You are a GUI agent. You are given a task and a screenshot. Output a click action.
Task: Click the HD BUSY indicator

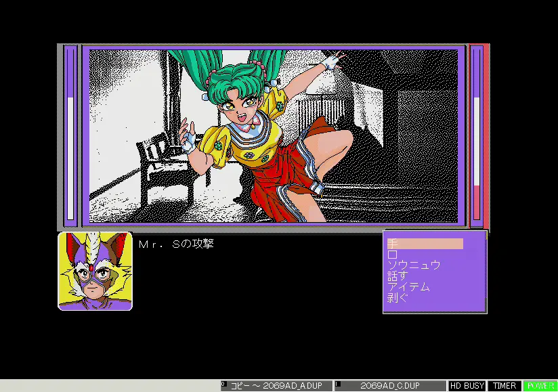coord(467,386)
